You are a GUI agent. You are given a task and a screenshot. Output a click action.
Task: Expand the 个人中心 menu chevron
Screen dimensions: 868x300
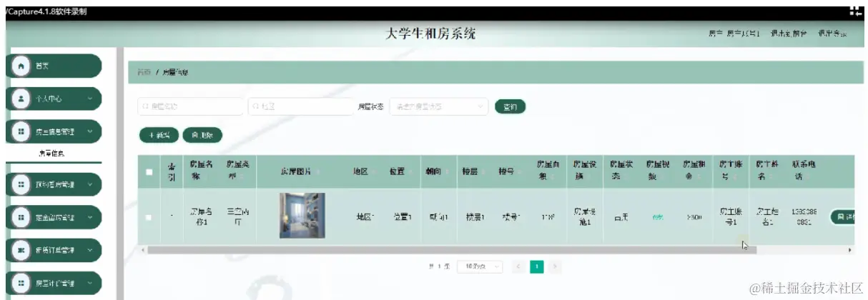click(90, 99)
